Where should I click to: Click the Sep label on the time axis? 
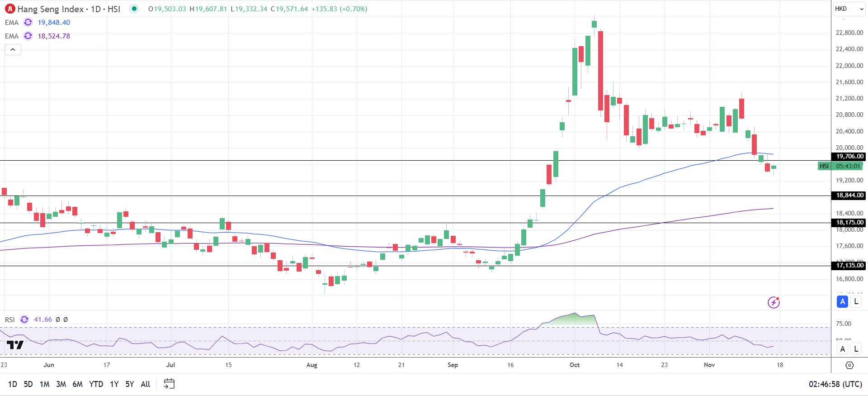(453, 365)
